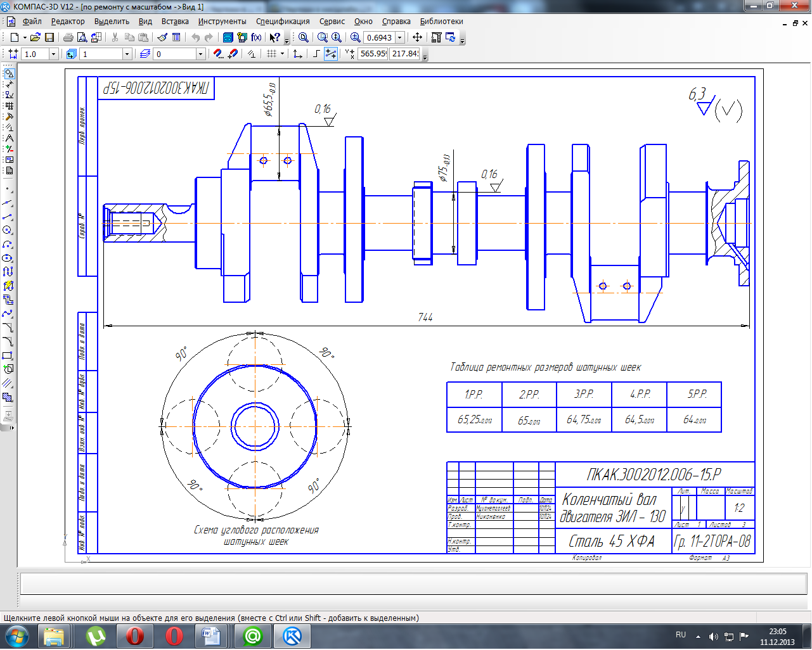Select the Point tool
This screenshot has height=650, width=812.
tap(8, 189)
